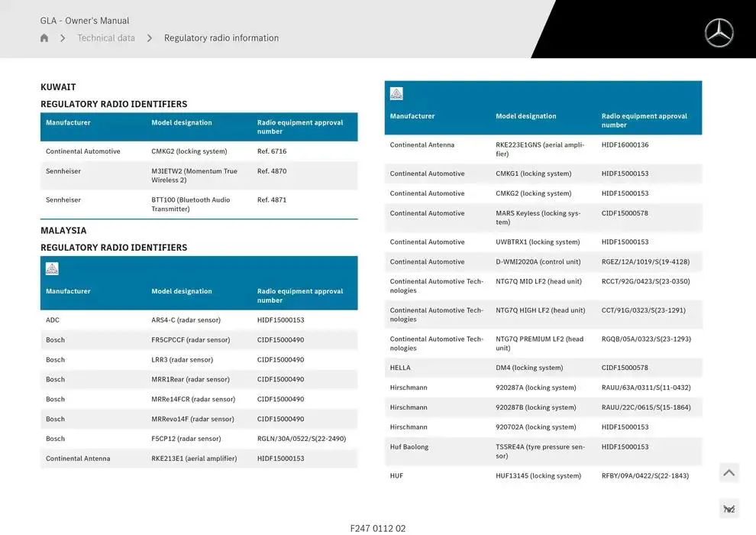Click the scroll-to-top arrow button
Viewport: 756px width, 535px height.
(729, 473)
